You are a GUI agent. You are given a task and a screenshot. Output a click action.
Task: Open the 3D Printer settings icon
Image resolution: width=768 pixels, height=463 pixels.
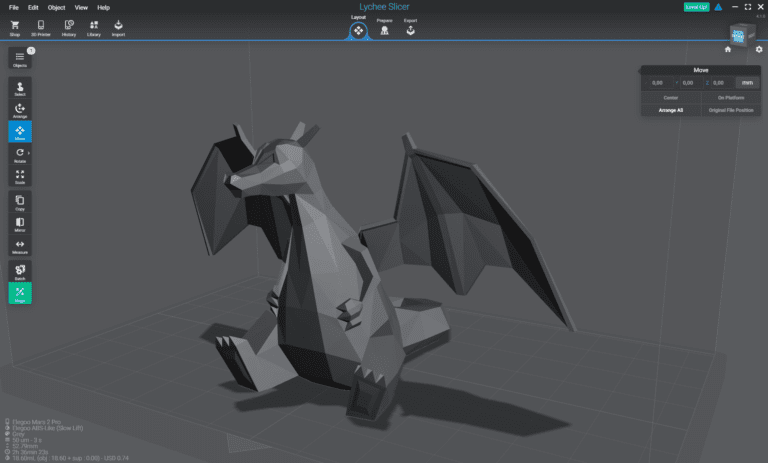[x=41, y=28]
